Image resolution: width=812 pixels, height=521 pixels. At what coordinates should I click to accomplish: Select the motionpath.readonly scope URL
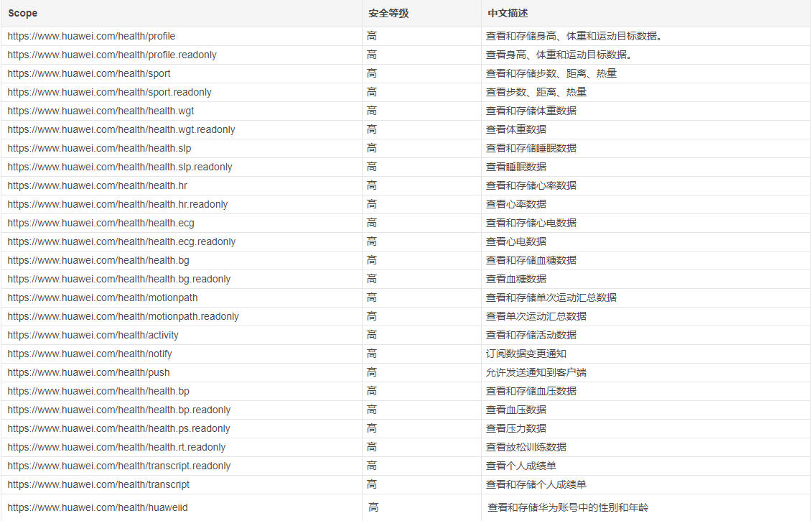tap(123, 316)
